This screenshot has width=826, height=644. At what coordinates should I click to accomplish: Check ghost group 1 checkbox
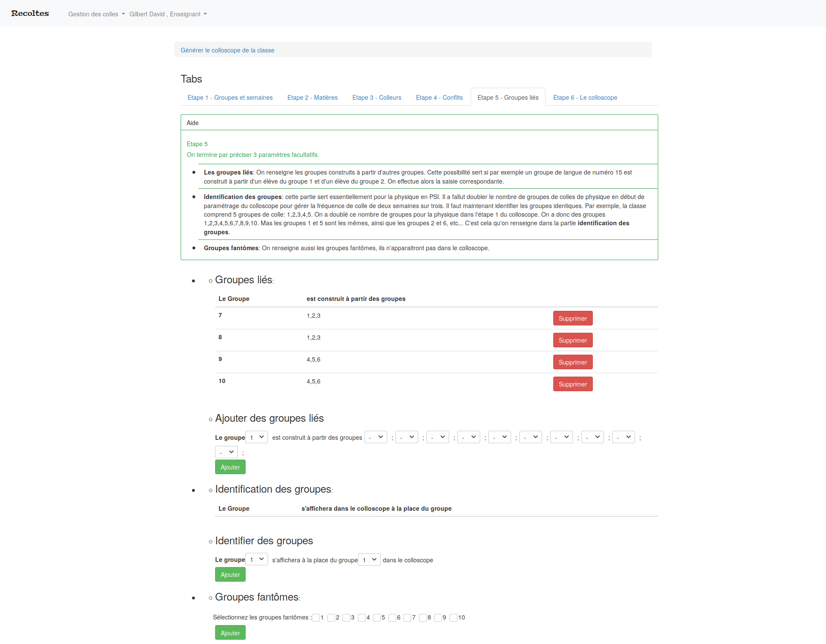pyautogui.click(x=316, y=618)
